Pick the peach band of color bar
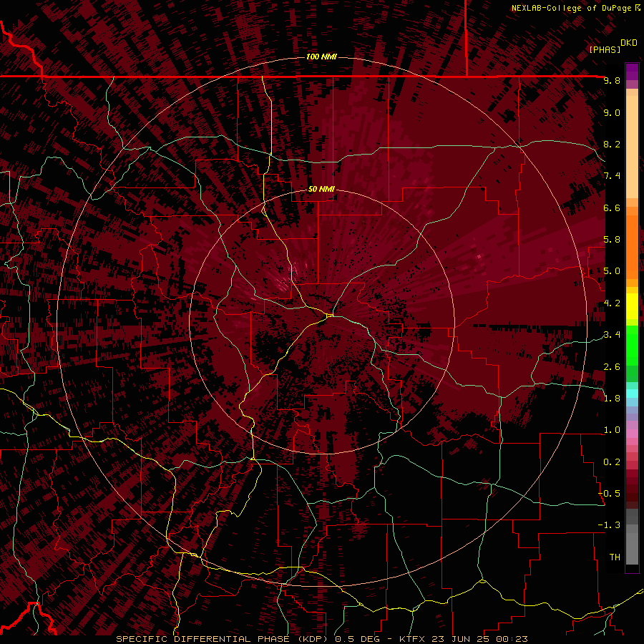 pyautogui.click(x=632, y=147)
